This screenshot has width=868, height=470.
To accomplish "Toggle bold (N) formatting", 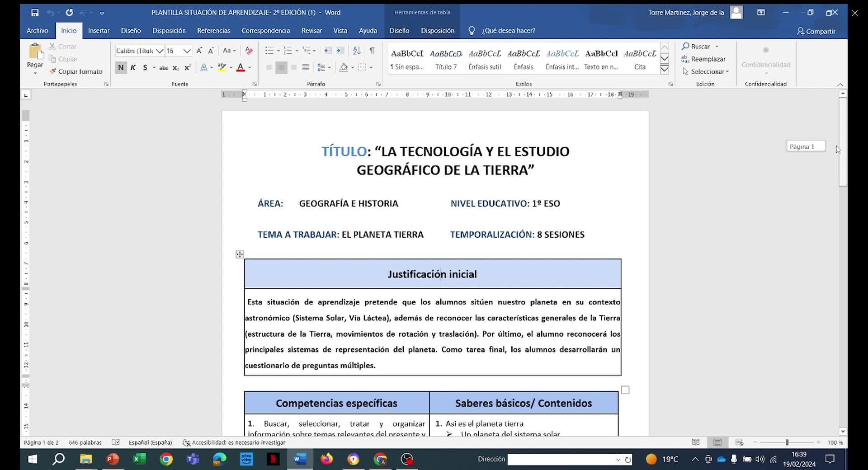I will (x=121, y=68).
